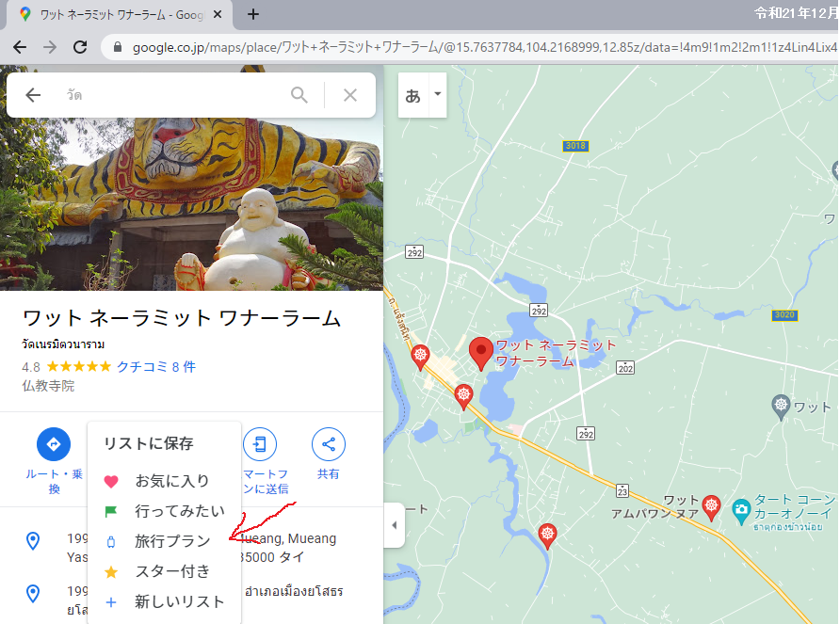Click the address bar URL
840x624 pixels.
(484, 48)
